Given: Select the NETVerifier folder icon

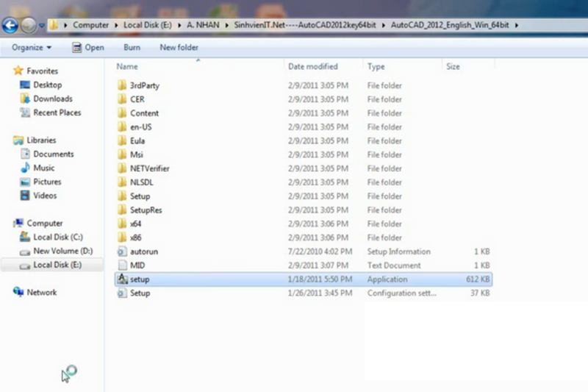Looking at the screenshot, I should click(122, 168).
